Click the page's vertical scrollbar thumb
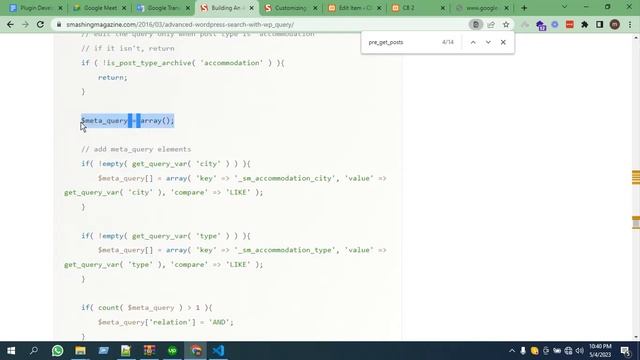Screen dimensions: 640x360 click(x=636, y=223)
